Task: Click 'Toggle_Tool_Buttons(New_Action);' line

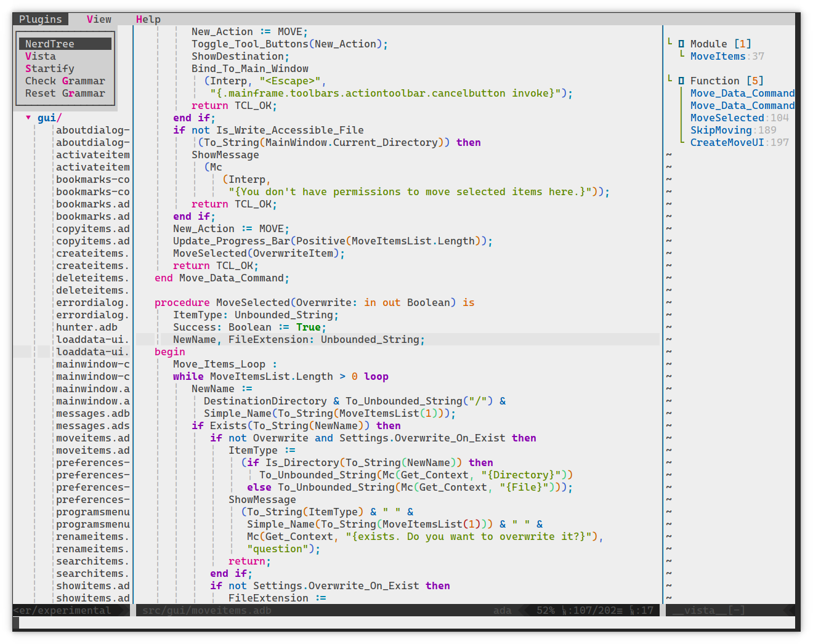Action: pyautogui.click(x=290, y=44)
